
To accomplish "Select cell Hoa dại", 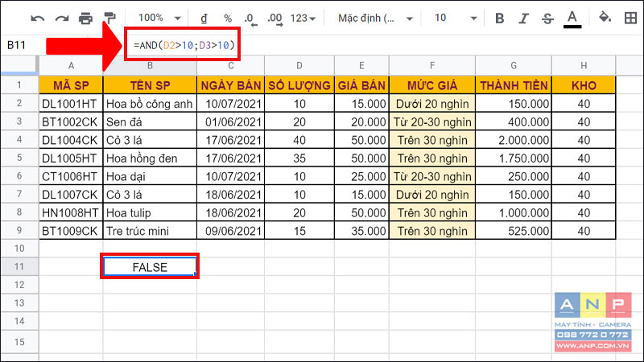I will [150, 176].
